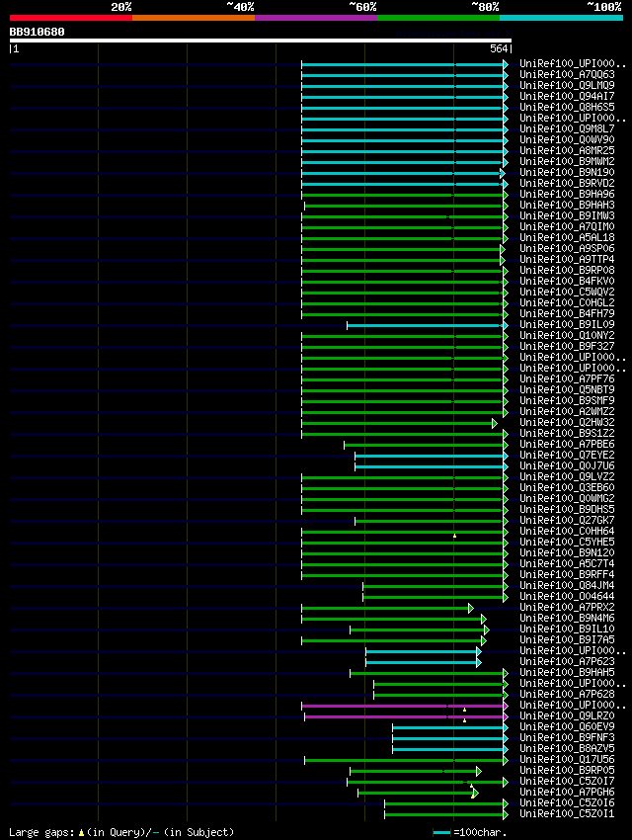Screen dimensions: 632x840
Task: View UniRef100_C5YHE5 entry
Action: (567, 542)
